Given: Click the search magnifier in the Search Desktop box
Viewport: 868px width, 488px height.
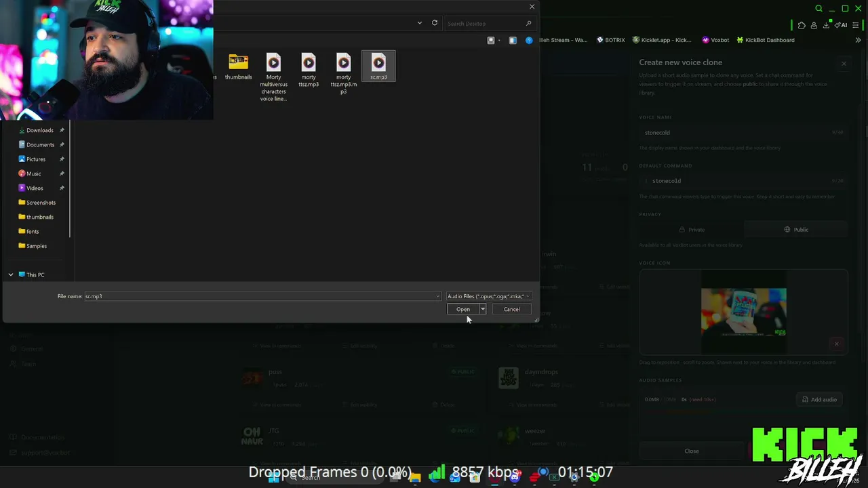Looking at the screenshot, I should 529,24.
